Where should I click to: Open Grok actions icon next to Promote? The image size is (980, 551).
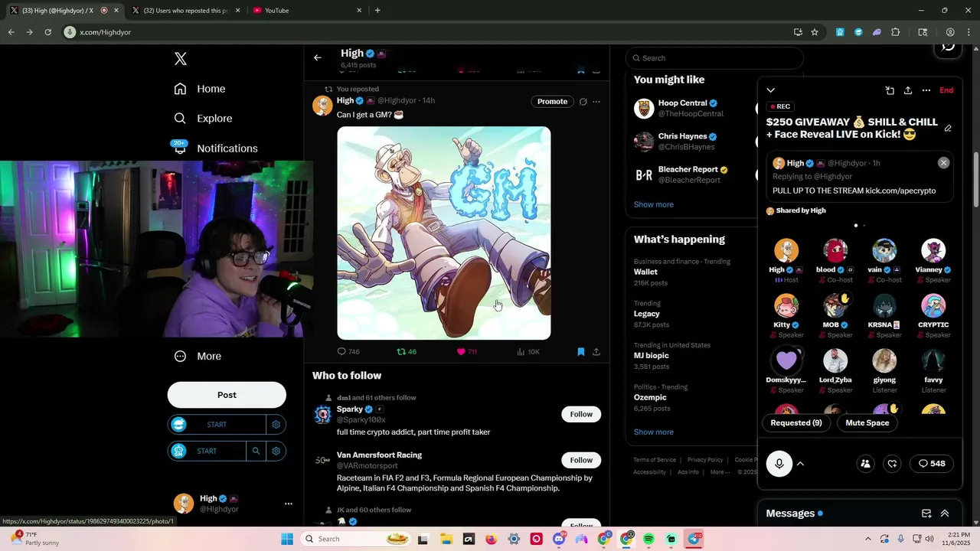pyautogui.click(x=583, y=102)
